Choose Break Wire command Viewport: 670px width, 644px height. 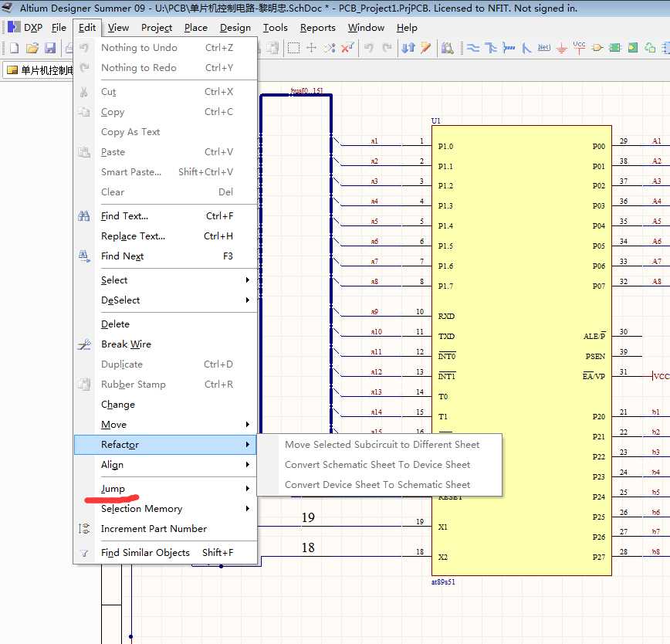coord(166,344)
